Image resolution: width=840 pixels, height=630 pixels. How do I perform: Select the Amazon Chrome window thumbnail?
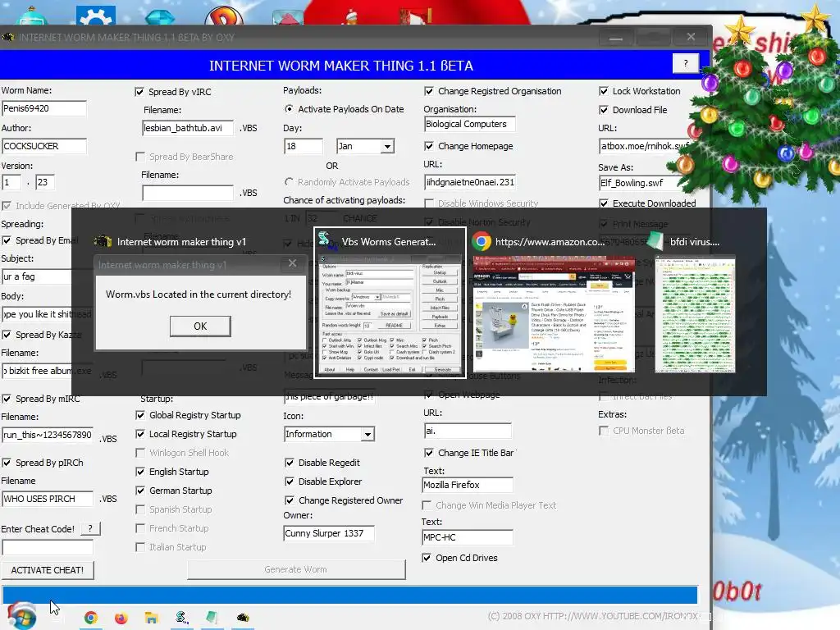[x=554, y=314]
